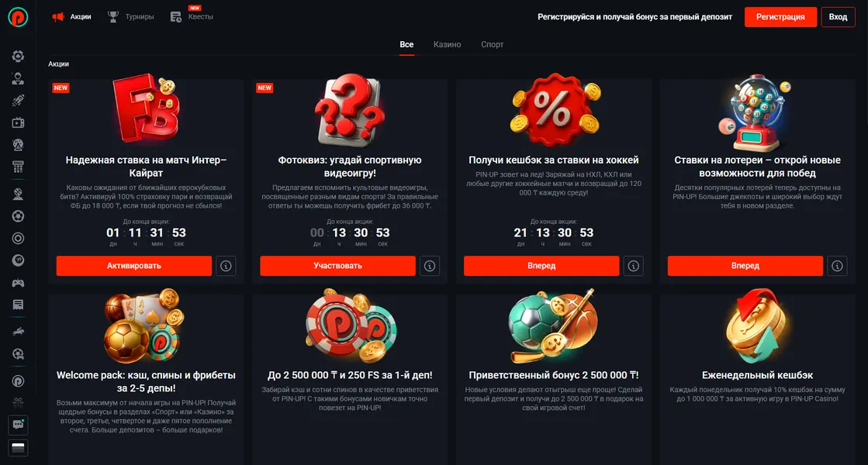The height and width of the screenshot is (465, 868).
Task: Switch to the Казино tab
Action: coord(448,44)
